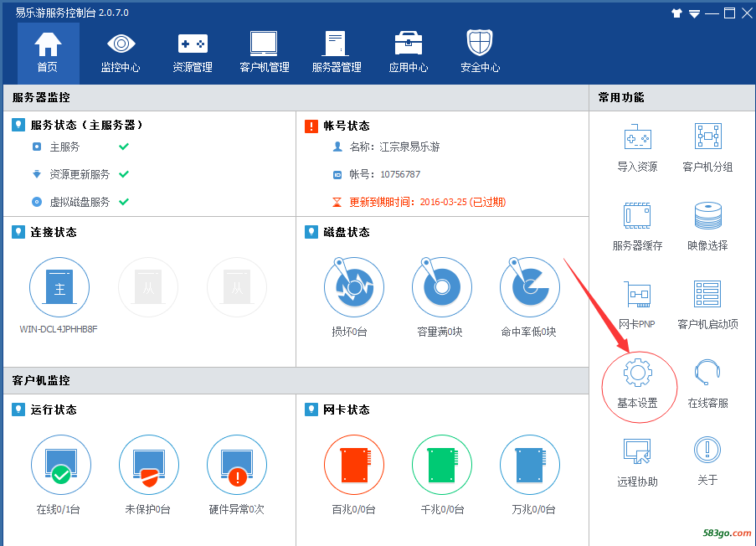Click red 百兆0/0台 network card icon

[354, 465]
